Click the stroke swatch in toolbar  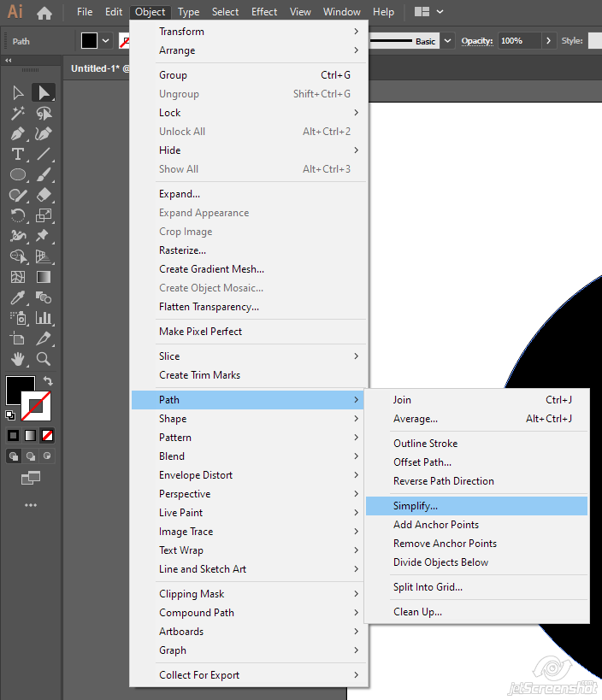36,406
